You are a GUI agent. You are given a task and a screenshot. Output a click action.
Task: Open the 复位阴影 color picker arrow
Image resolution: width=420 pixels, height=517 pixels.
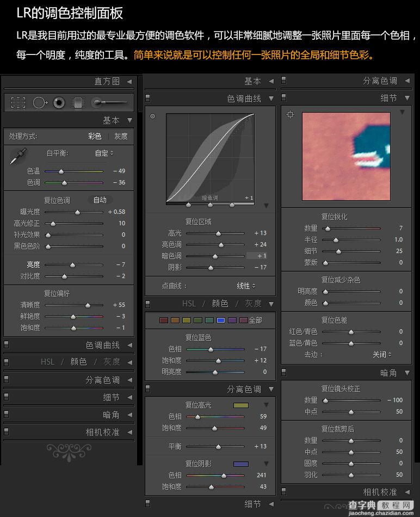[266, 464]
